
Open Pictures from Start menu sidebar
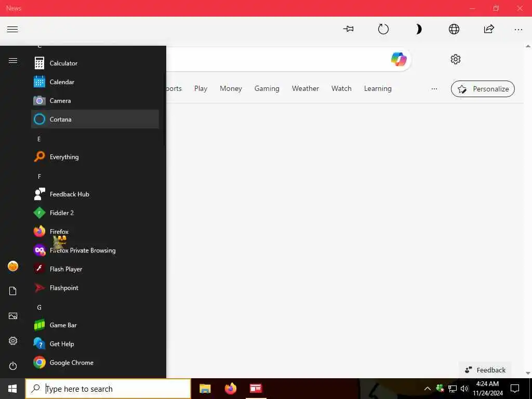13,316
